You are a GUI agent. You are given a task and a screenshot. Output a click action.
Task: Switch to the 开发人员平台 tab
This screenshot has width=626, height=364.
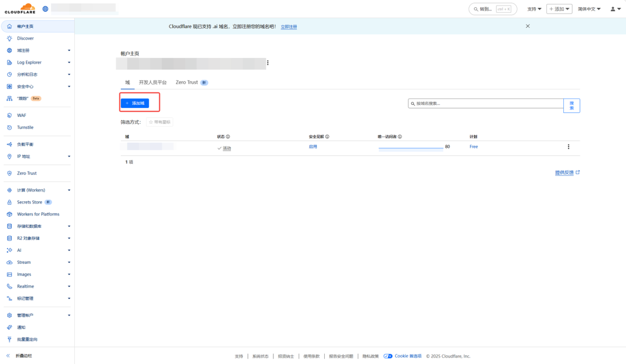[x=153, y=83]
